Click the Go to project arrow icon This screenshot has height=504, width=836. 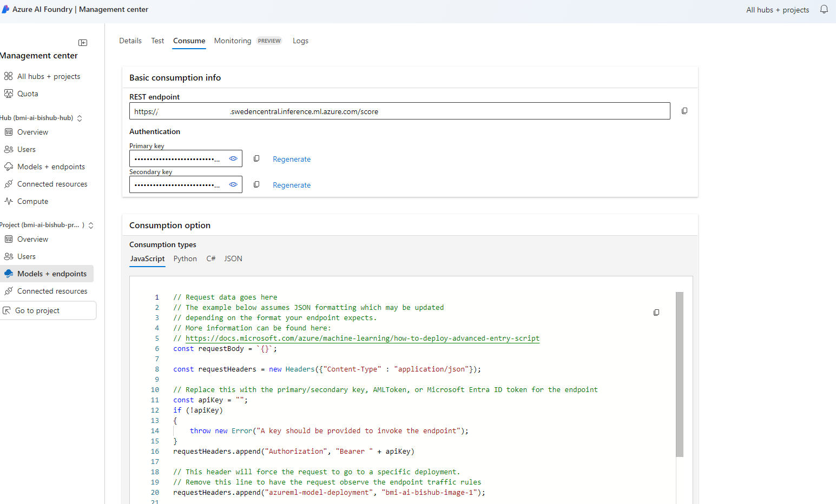click(x=7, y=310)
